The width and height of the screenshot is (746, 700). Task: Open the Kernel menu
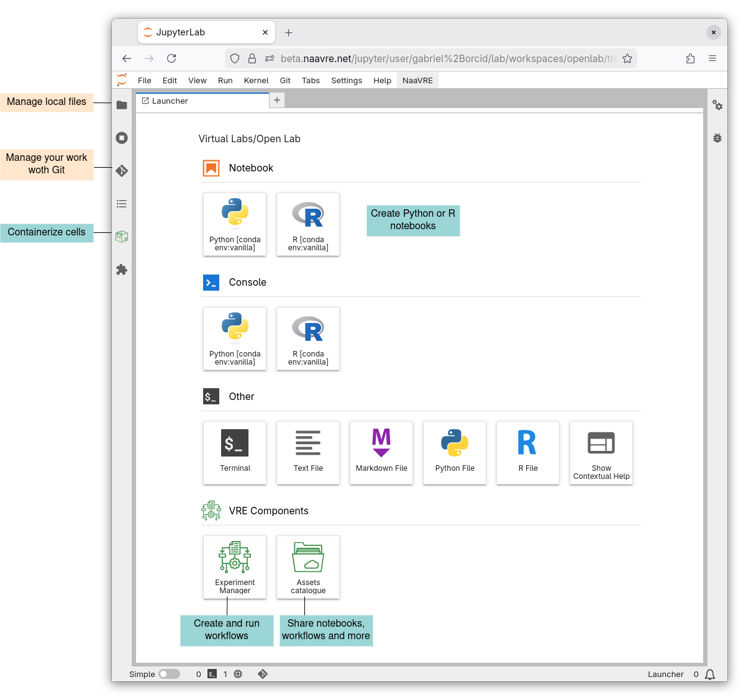click(256, 80)
